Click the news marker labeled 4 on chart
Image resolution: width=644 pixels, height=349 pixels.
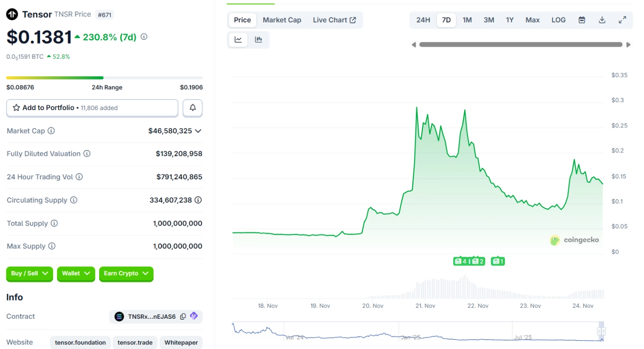460,261
